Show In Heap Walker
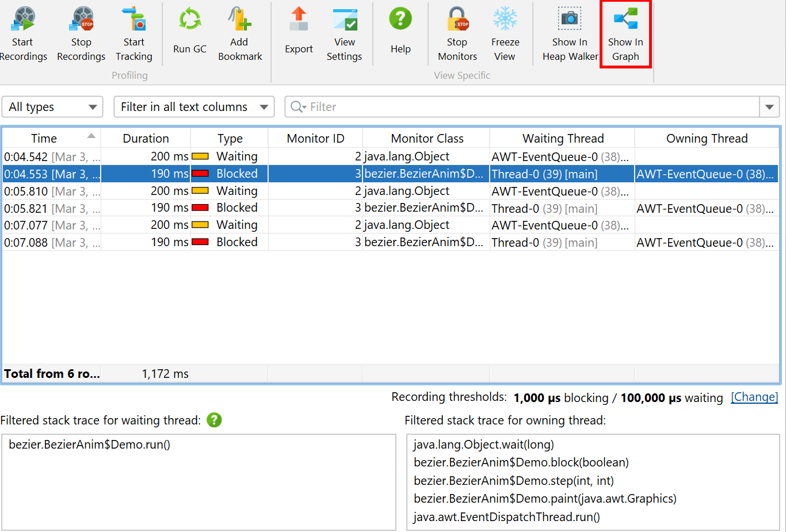Viewport: 786px width, 532px height. click(x=570, y=35)
